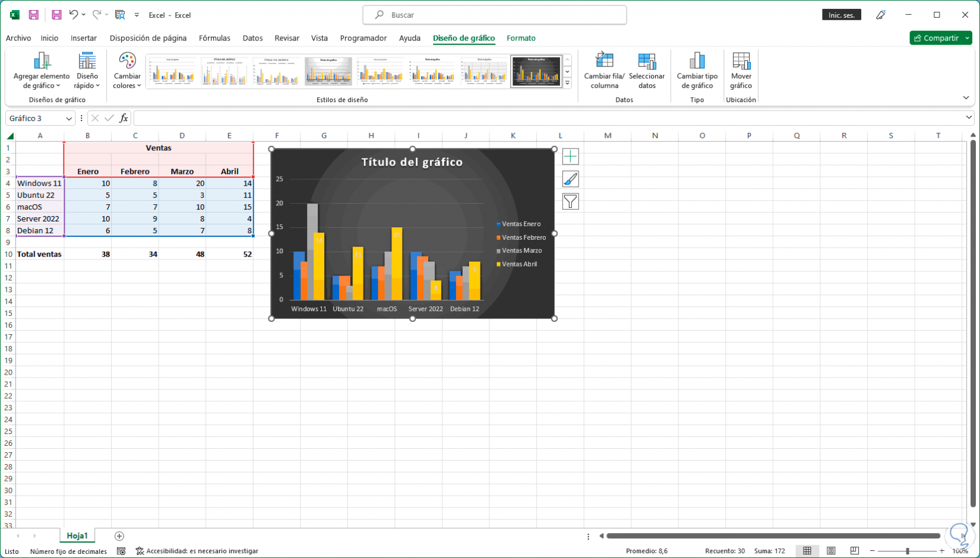
Task: Click the Excel logo icon in title bar
Action: pyautogui.click(x=14, y=15)
